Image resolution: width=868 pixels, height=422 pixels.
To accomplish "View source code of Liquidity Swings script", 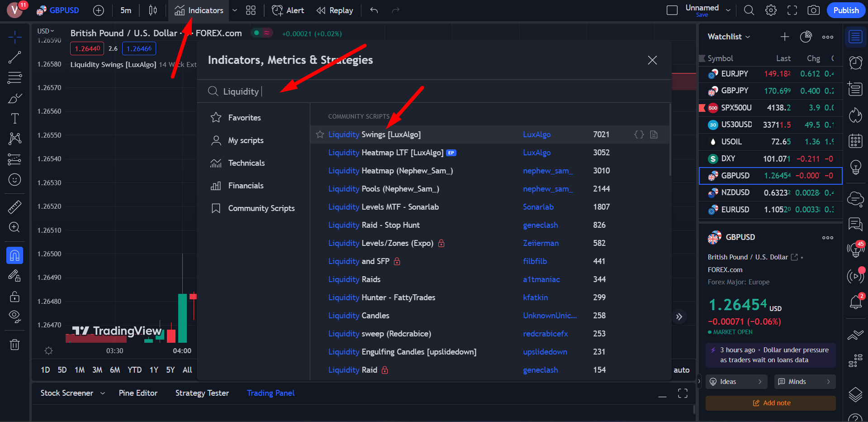I will (x=639, y=134).
